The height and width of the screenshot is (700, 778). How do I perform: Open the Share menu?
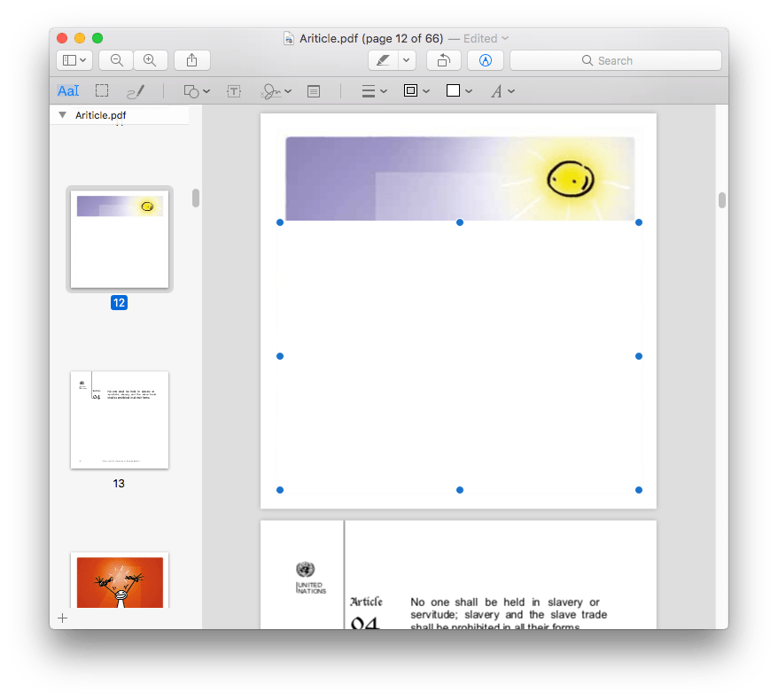click(x=191, y=60)
